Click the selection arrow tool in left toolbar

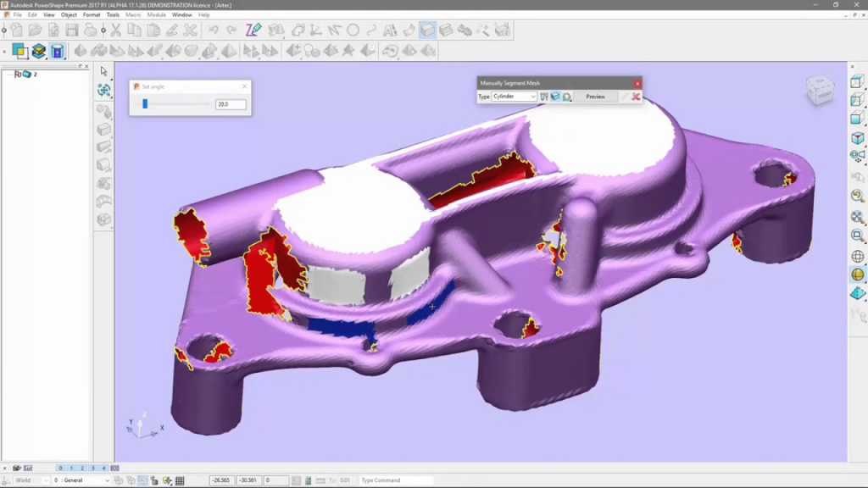(x=104, y=72)
